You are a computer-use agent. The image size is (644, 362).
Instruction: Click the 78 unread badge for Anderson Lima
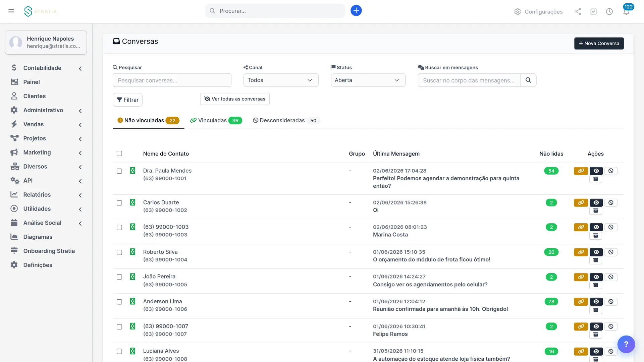[551, 302]
